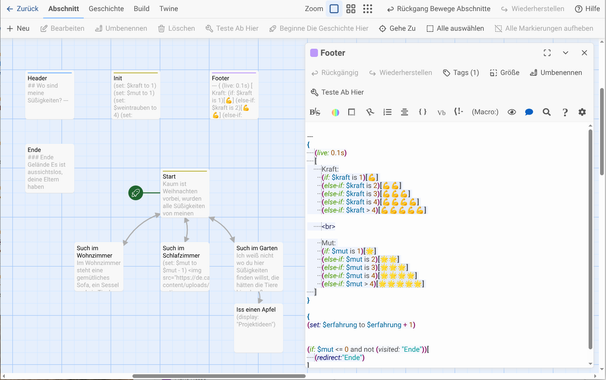The width and height of the screenshot is (606, 380).
Task: Maximize the Footer passage dialog
Action: pyautogui.click(x=547, y=53)
